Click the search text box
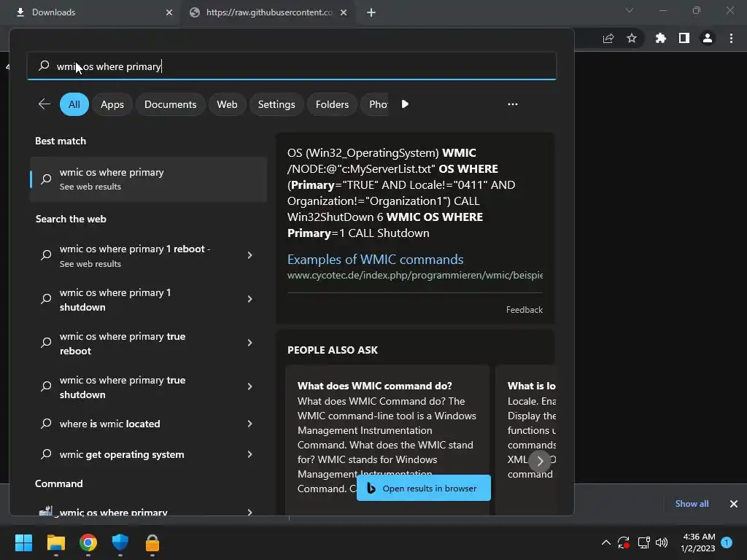 point(292,66)
